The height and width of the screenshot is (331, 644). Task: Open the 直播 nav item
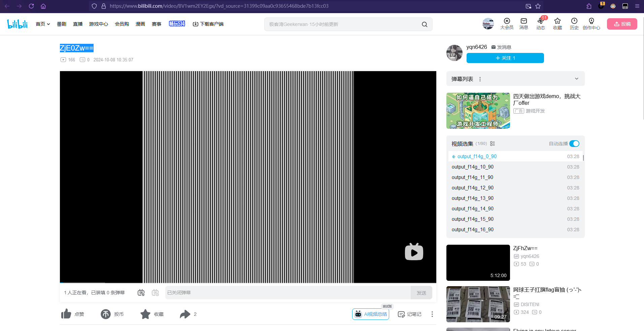tap(78, 24)
